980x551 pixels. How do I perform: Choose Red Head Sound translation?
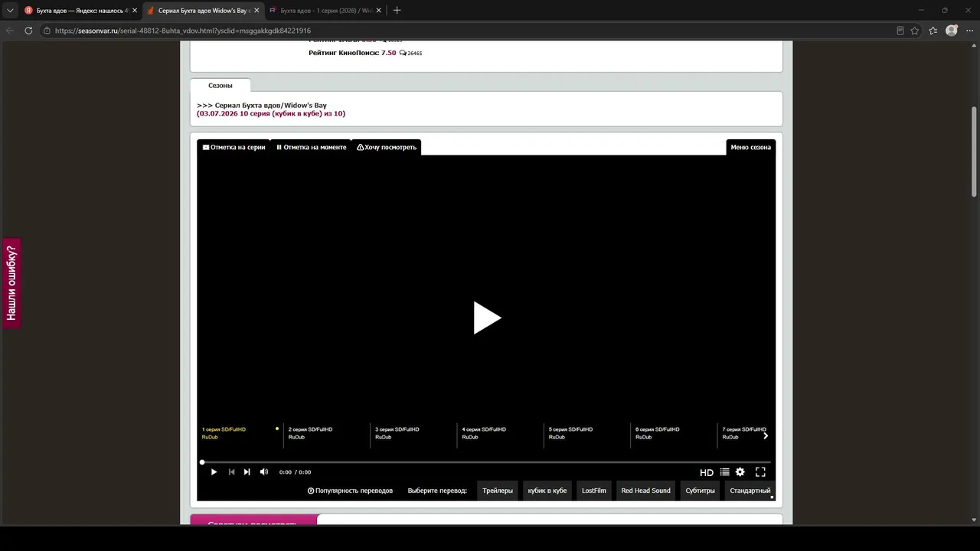coord(645,491)
